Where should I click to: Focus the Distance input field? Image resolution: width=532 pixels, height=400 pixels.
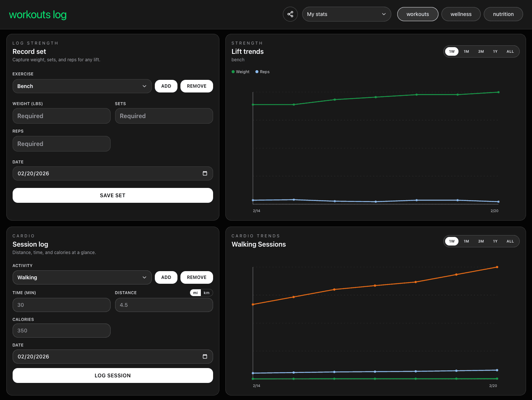164,305
